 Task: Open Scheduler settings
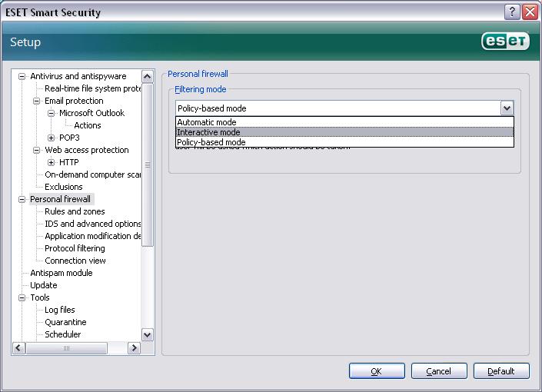pos(62,334)
